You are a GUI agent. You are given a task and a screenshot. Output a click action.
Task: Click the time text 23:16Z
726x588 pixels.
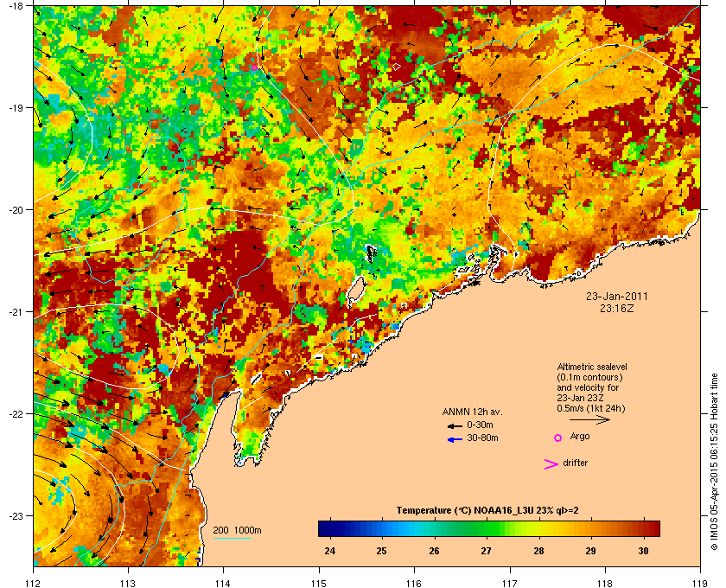coord(617,308)
